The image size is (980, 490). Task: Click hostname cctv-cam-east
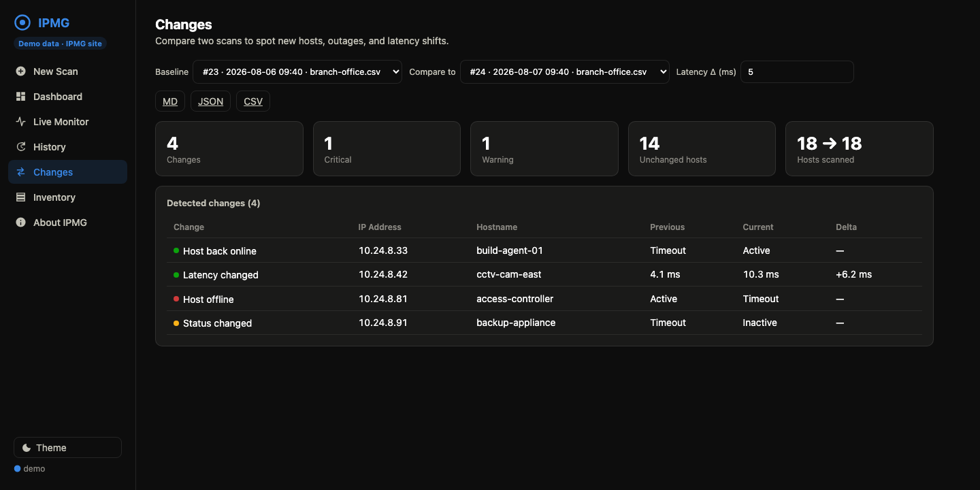point(509,274)
